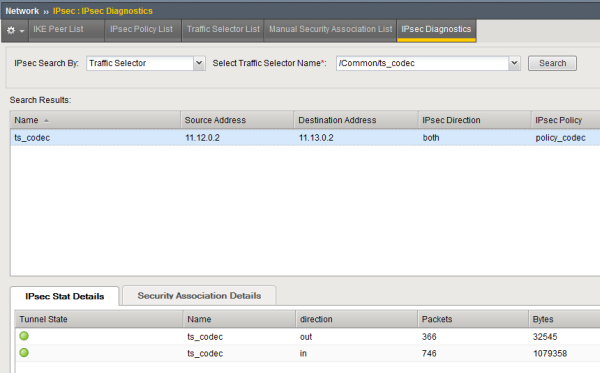Click the 'both' direction cell
The height and width of the screenshot is (373, 600).
[431, 138]
